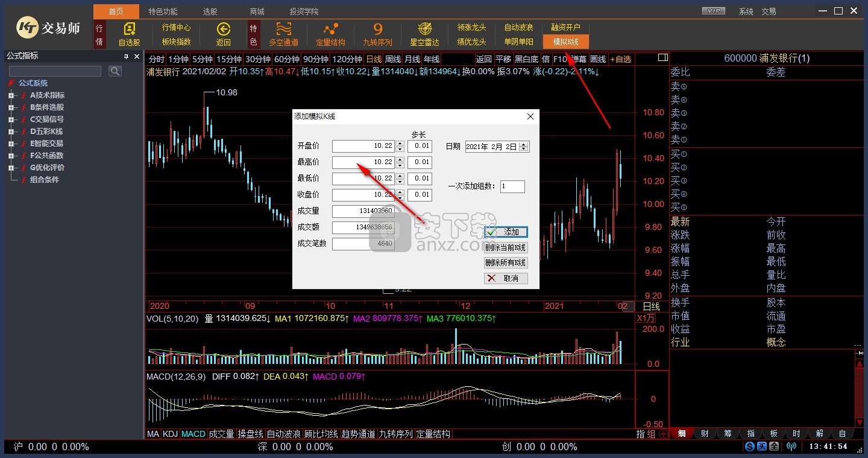Screen dimensions: 868x458
Task: Click the +自选 button on chart bar
Action: (621, 59)
